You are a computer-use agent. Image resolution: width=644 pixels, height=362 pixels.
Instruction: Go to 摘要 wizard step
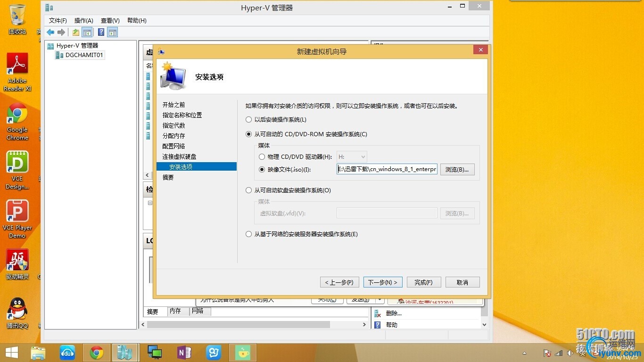[168, 177]
